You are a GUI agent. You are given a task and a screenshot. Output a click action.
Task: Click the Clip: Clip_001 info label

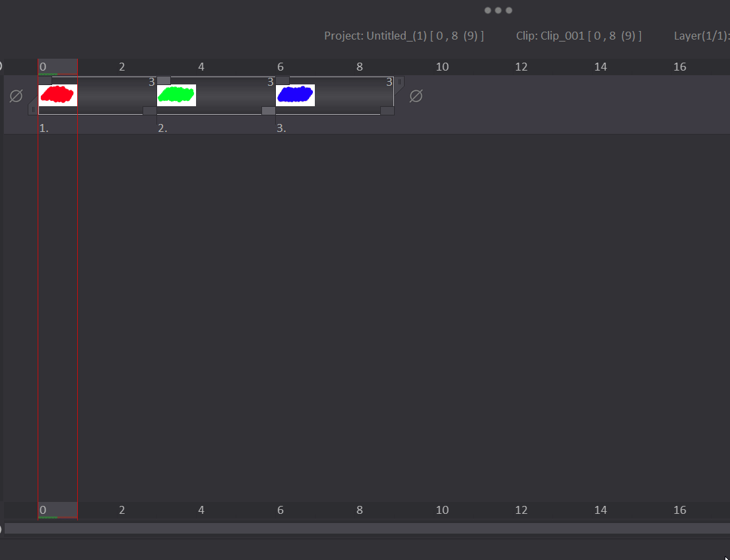[x=578, y=36]
